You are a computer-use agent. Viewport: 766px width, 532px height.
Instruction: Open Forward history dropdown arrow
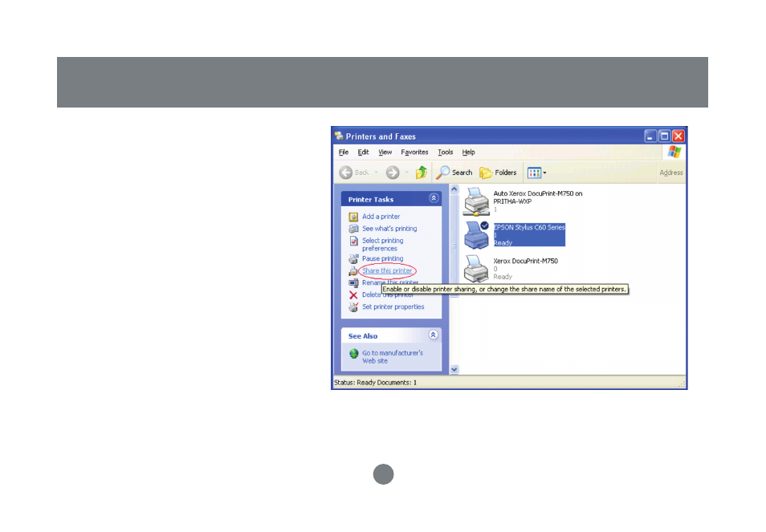tap(406, 173)
